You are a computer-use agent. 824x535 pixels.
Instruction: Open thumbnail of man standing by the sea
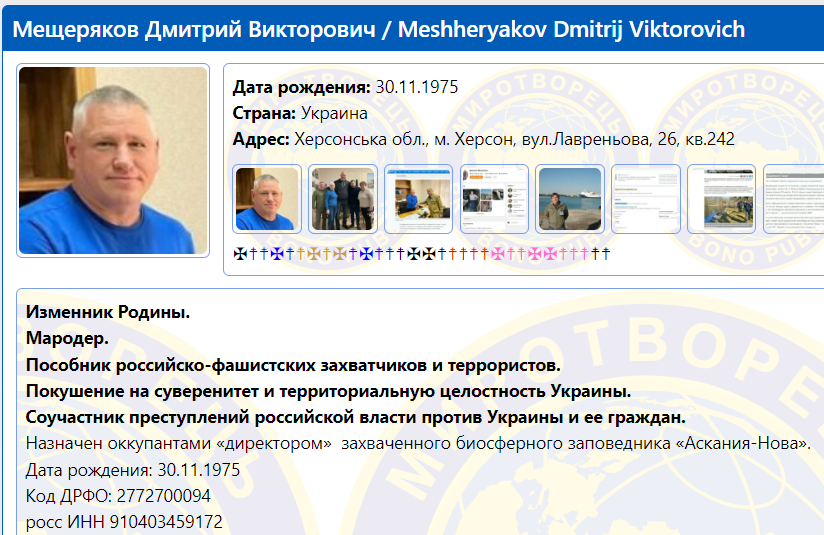click(570, 199)
